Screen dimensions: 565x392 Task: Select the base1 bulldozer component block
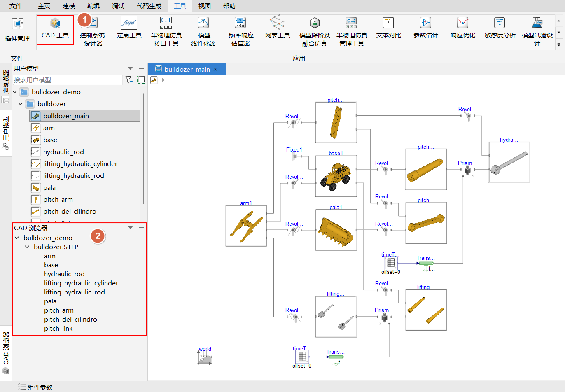coord(336,176)
